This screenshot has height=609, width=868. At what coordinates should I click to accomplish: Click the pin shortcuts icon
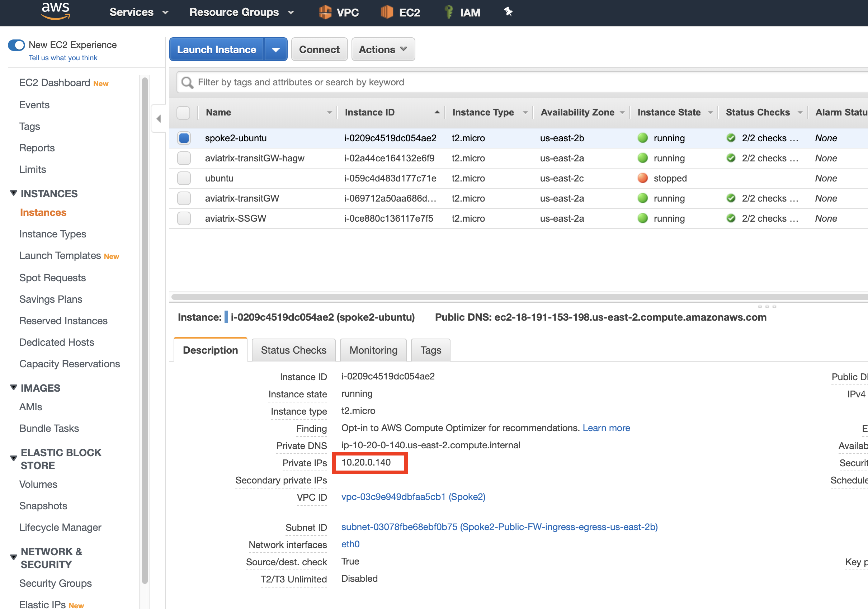509,12
